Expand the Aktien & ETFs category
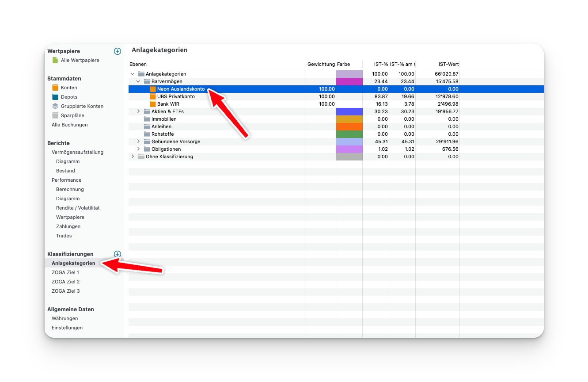Image resolution: width=588 pixels, height=382 pixels. [138, 111]
